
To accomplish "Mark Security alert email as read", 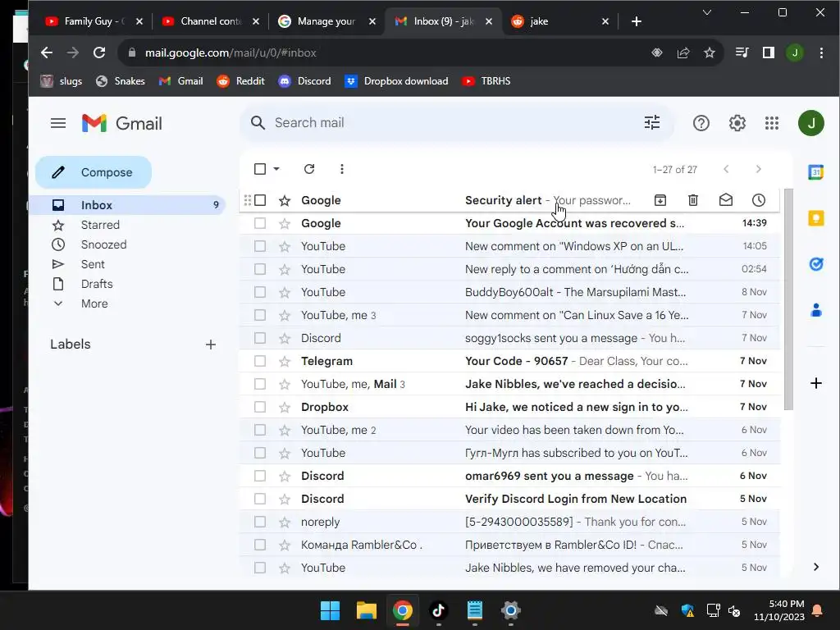I will coord(725,200).
